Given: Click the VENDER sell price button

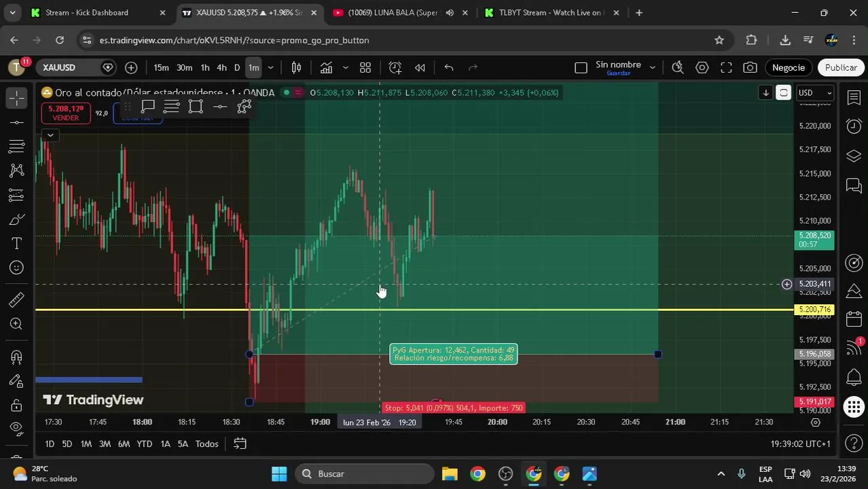Looking at the screenshot, I should pyautogui.click(x=66, y=113).
